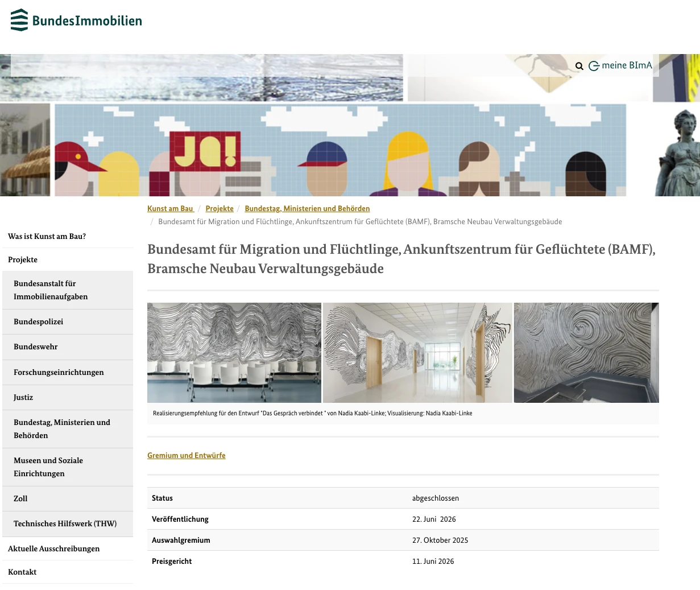Click the date 11. Juni 2026
700x590 pixels.
[x=433, y=561]
